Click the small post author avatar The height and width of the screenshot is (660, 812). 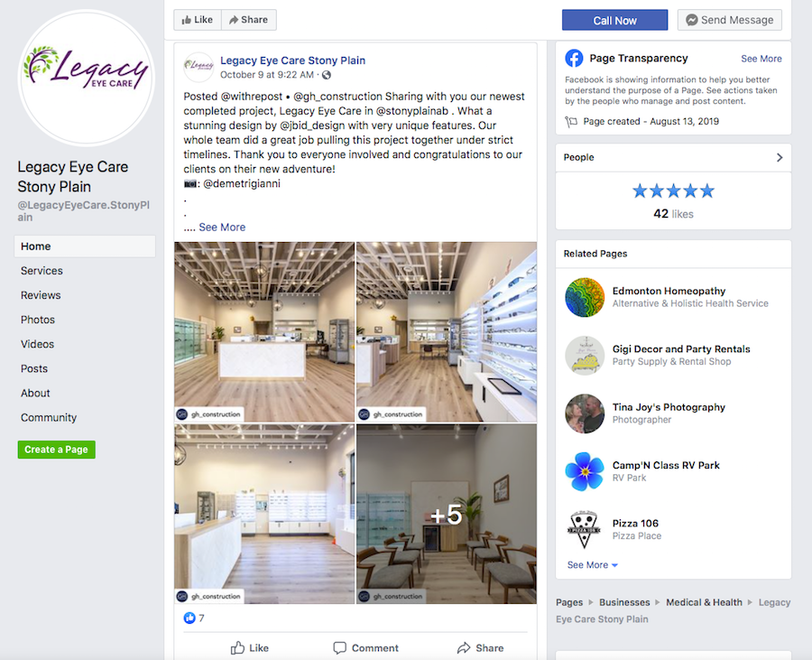click(x=198, y=67)
